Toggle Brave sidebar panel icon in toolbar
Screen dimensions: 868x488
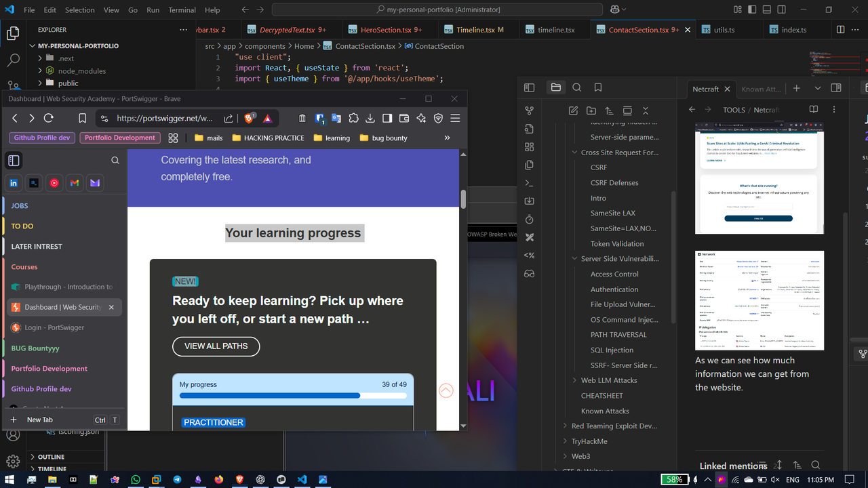(387, 118)
